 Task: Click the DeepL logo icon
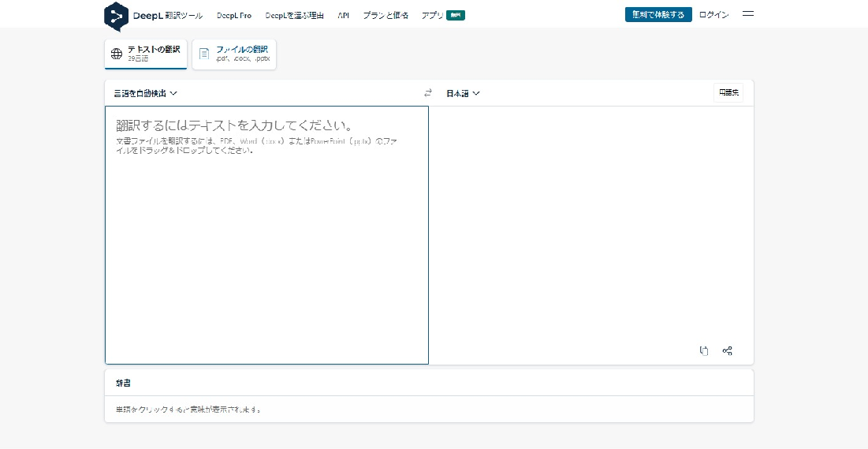click(x=116, y=15)
